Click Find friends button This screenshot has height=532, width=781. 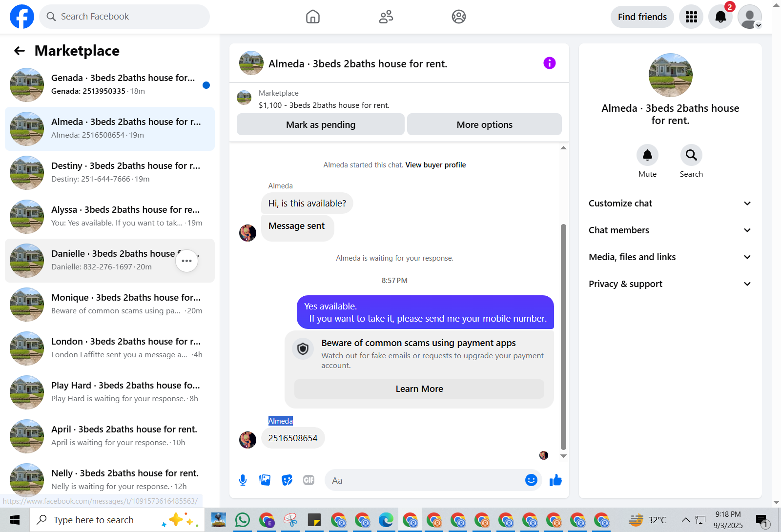(x=642, y=17)
